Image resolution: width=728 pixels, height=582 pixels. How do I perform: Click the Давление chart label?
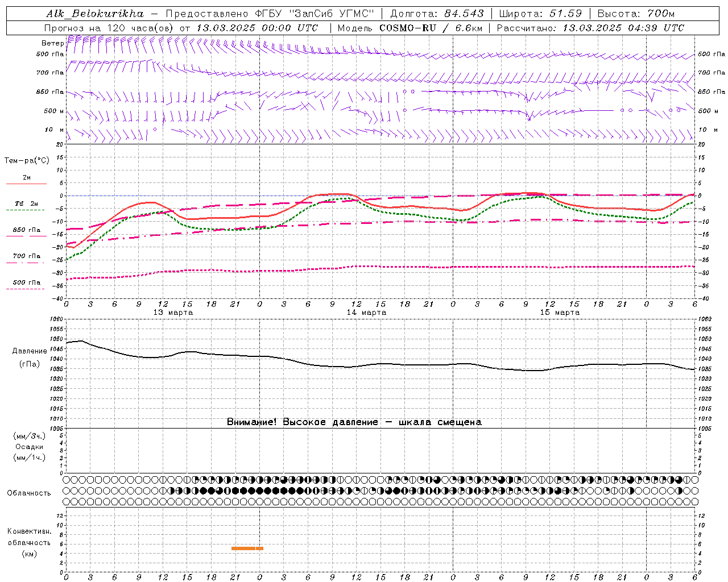tap(30, 351)
